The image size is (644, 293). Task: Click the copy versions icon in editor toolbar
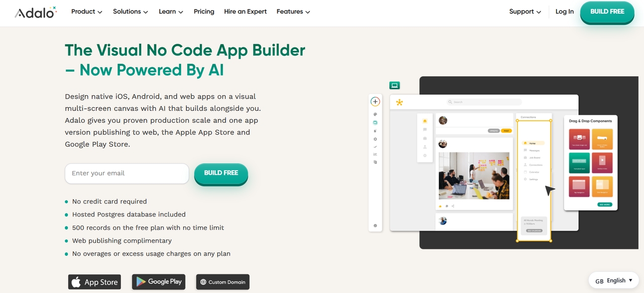375,162
